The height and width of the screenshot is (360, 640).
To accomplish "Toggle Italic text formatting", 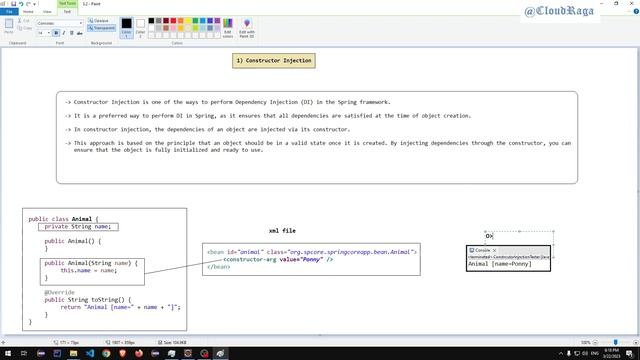I will click(x=64, y=33).
